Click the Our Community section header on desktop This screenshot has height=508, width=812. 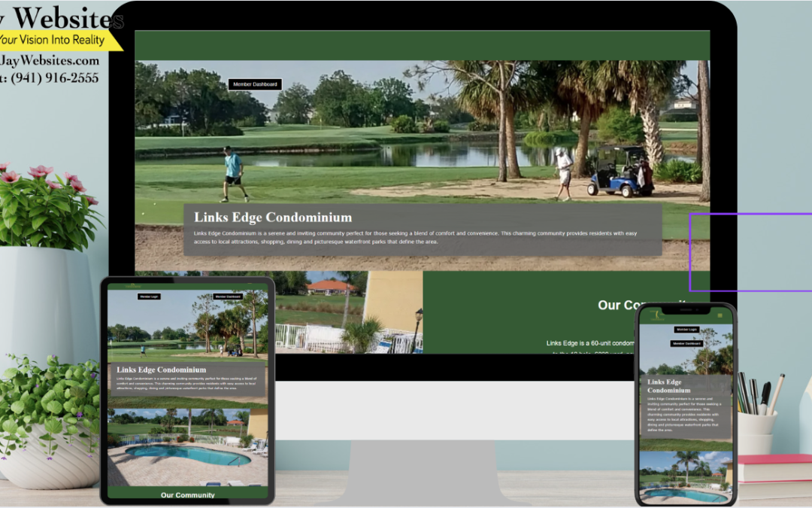coord(645,305)
